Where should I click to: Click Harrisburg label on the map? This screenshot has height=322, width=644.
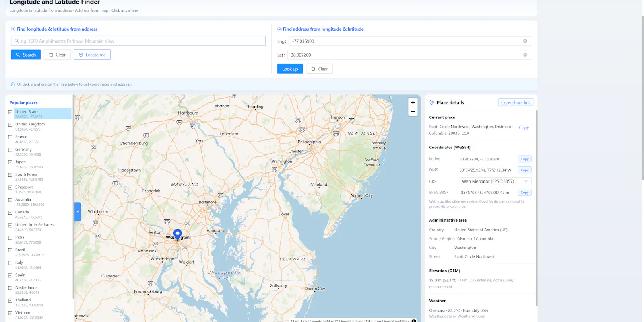click(188, 113)
